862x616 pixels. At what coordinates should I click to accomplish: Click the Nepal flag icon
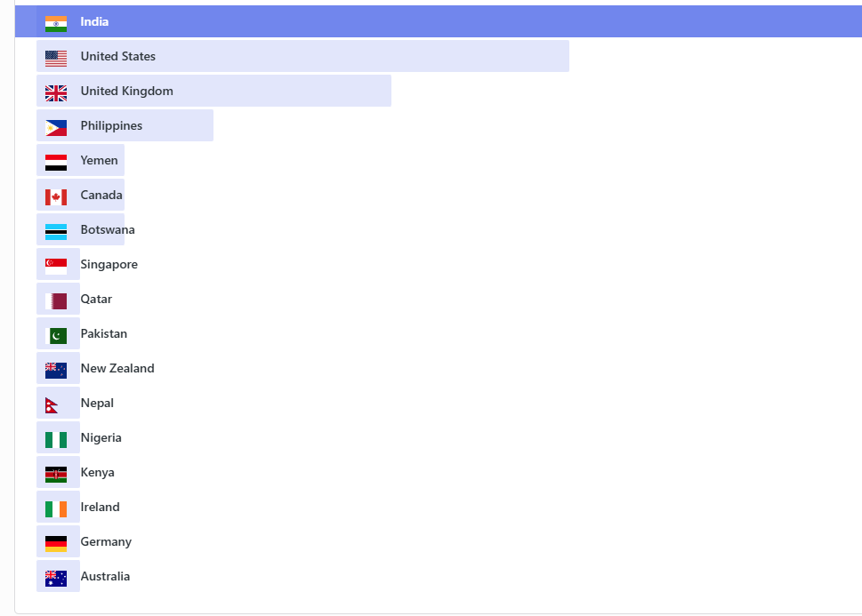52,404
